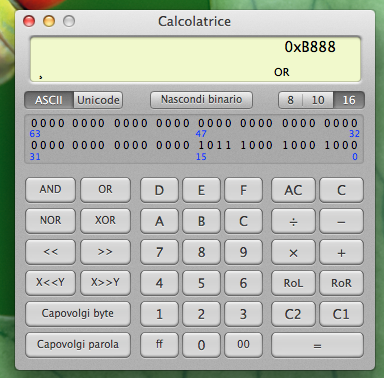Click the ff key
Image resolution: width=384 pixels, height=378 pixels.
(159, 345)
